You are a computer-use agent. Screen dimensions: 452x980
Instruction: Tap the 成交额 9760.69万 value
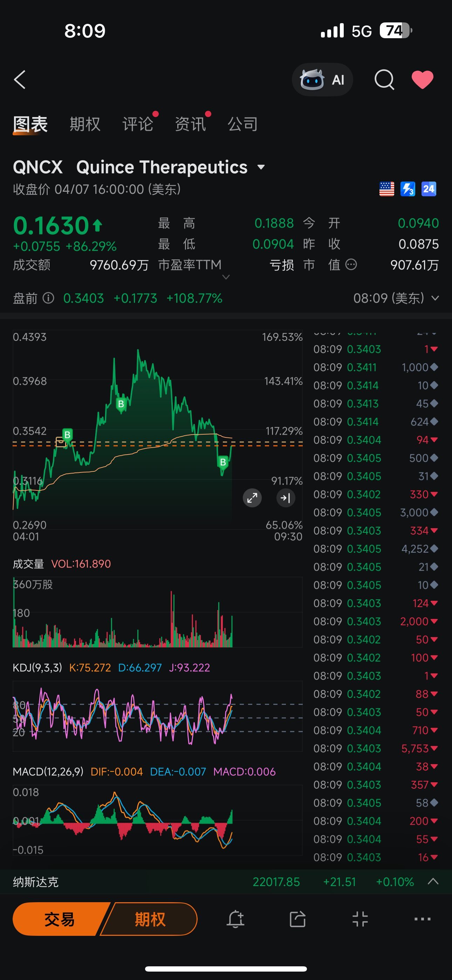pos(119,265)
